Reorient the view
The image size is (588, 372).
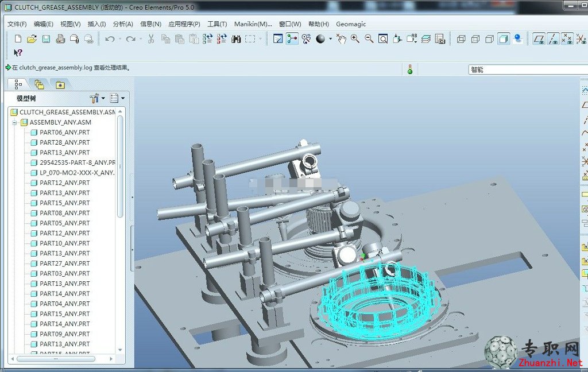[397, 38]
